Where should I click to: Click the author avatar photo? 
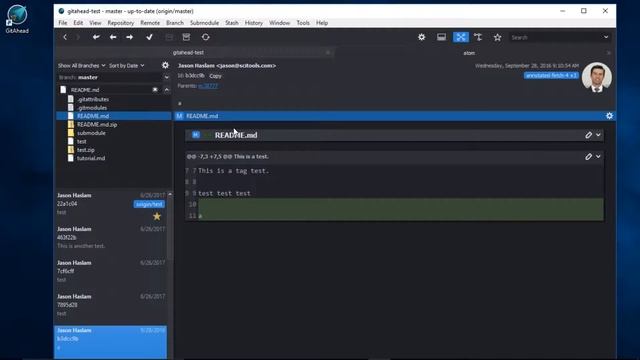point(596,77)
